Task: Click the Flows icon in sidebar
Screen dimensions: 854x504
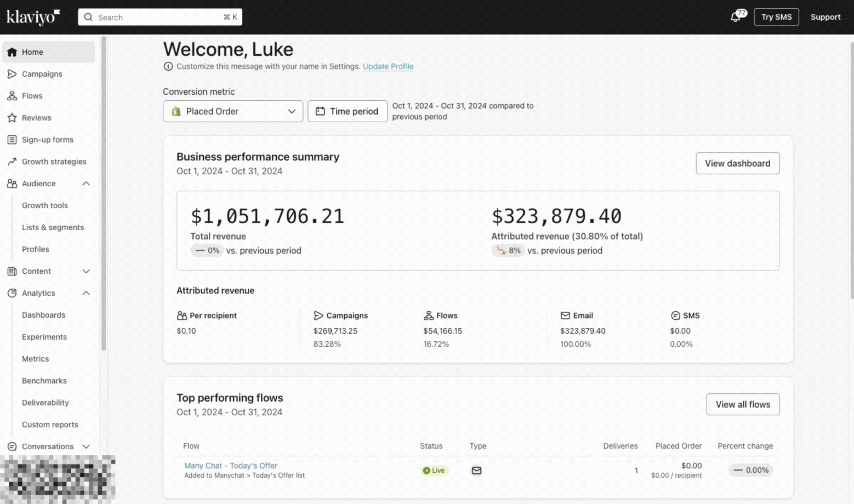Action: coord(12,96)
